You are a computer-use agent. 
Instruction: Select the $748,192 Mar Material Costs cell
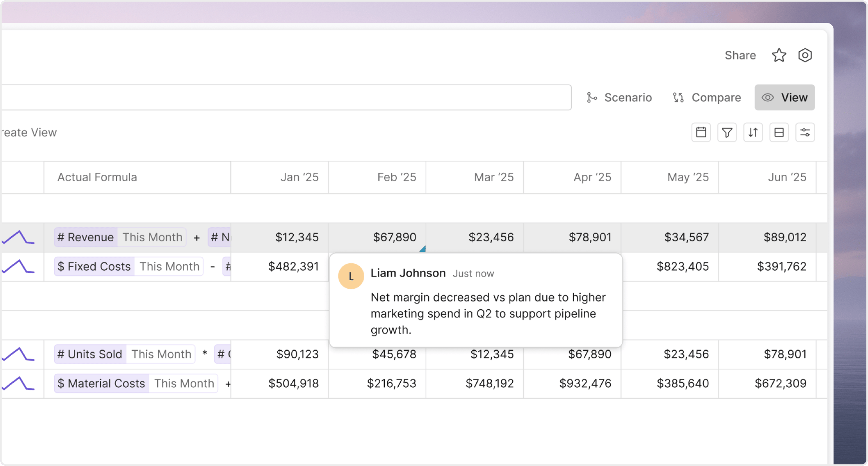tap(475, 384)
